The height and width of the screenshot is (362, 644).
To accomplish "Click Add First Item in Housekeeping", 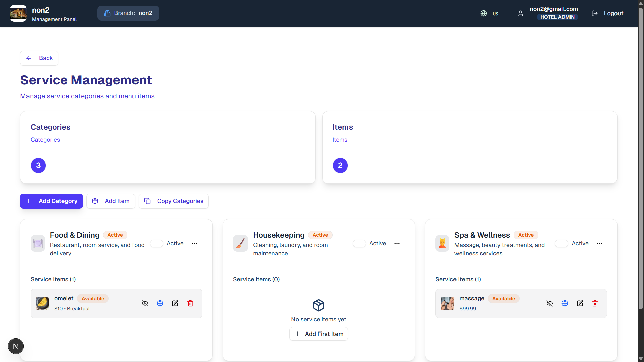I will [x=319, y=334].
